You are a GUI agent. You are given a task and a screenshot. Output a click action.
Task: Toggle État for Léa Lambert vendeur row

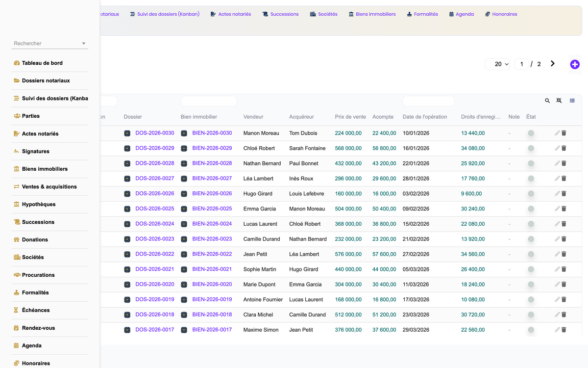531,179
